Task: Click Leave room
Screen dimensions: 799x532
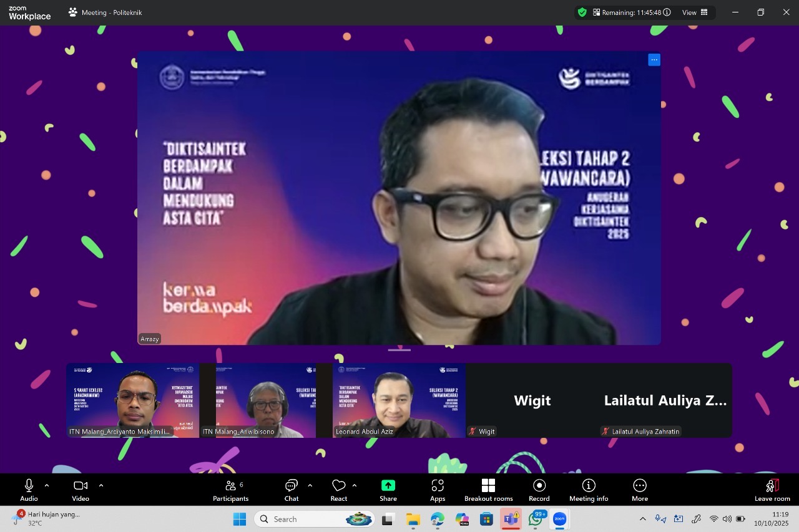Action: (772, 490)
